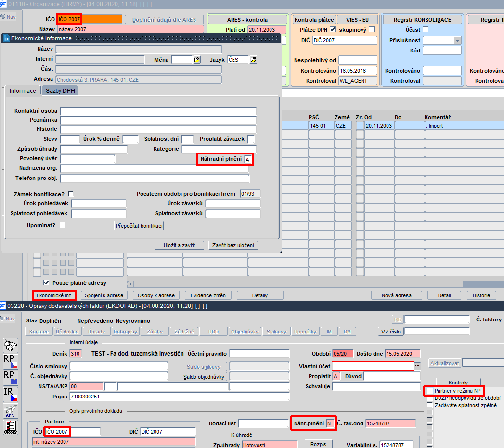
Task: Click the IR icon with Czech flag
Action: 10,394
